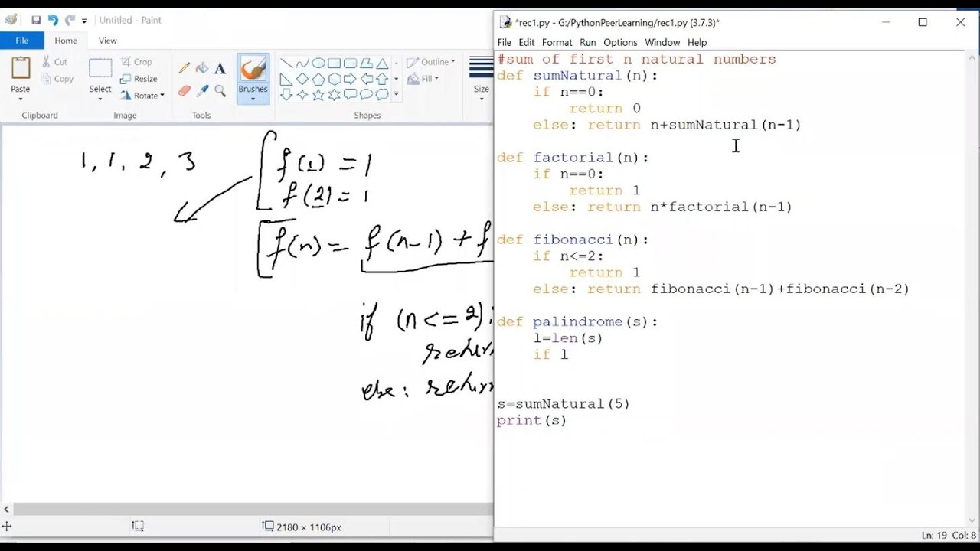Choose the Triangle shape in the Shapes gallery
This screenshot has height=551, width=980.
coord(382,63)
